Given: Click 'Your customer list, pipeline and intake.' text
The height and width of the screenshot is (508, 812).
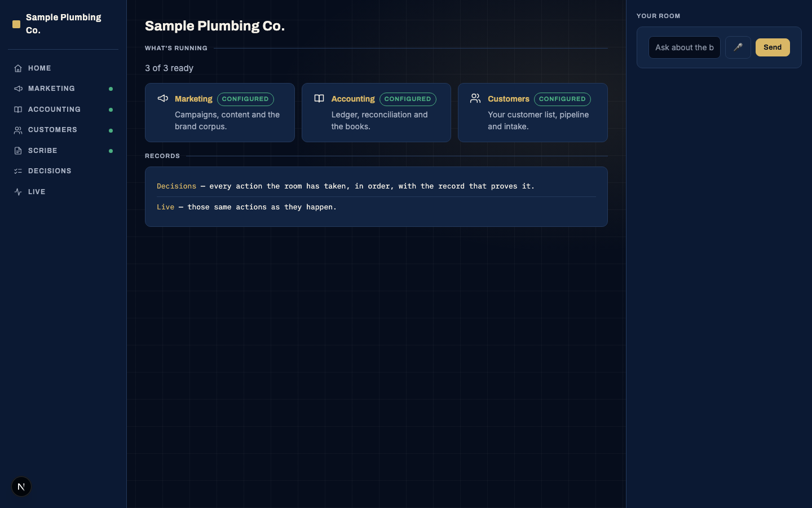Looking at the screenshot, I should [539, 121].
